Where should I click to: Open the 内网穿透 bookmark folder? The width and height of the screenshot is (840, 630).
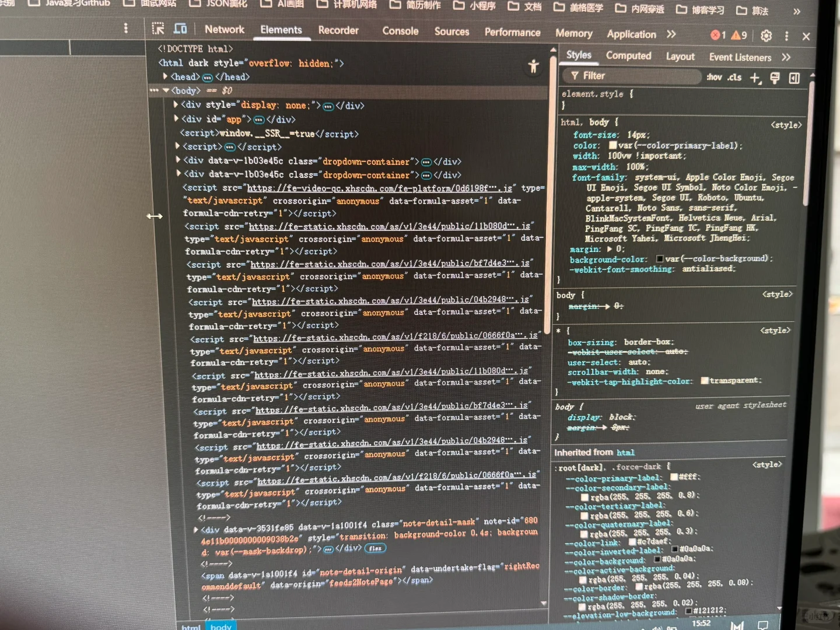(640, 9)
